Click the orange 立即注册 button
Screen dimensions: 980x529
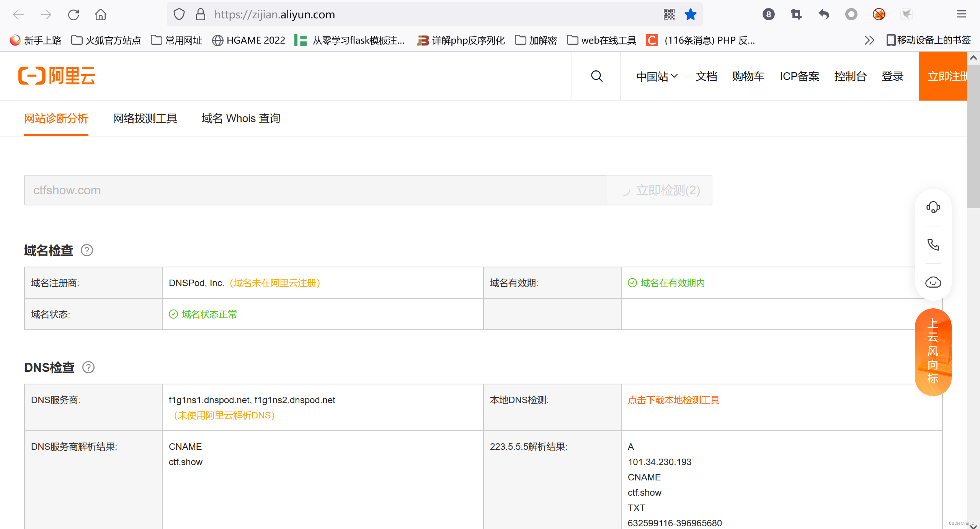(942, 76)
